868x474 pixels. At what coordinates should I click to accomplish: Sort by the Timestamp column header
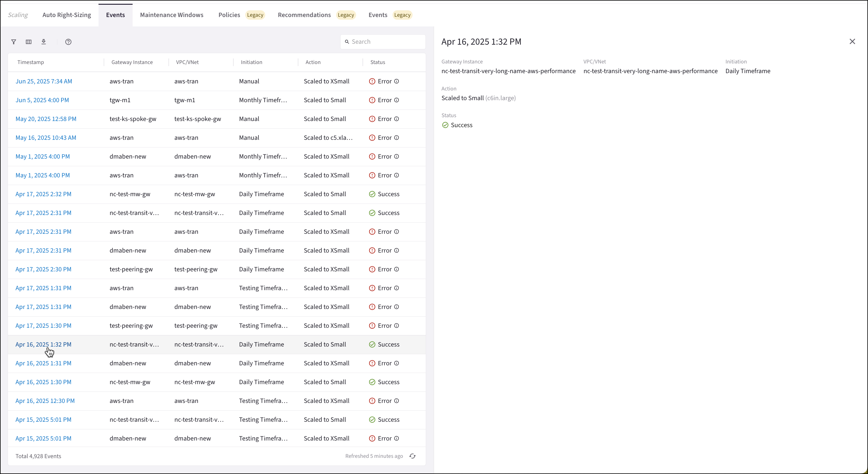pyautogui.click(x=31, y=62)
